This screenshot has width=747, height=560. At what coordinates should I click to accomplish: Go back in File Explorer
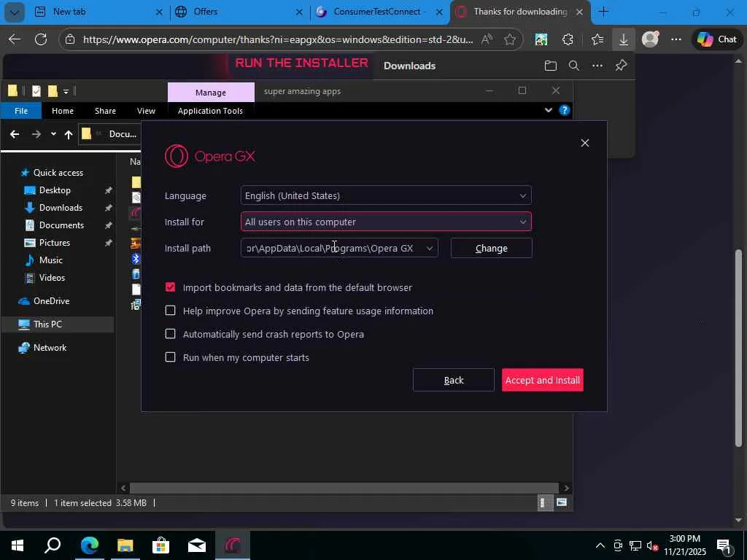click(15, 134)
